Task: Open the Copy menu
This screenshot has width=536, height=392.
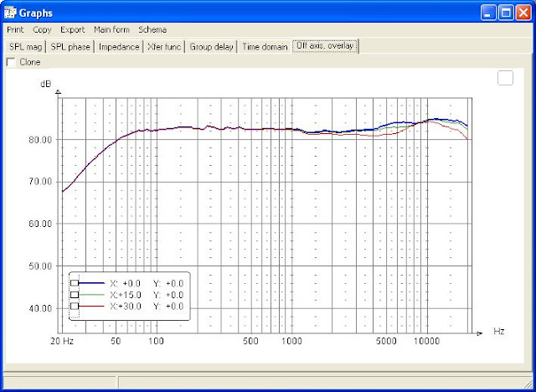Action: point(42,29)
